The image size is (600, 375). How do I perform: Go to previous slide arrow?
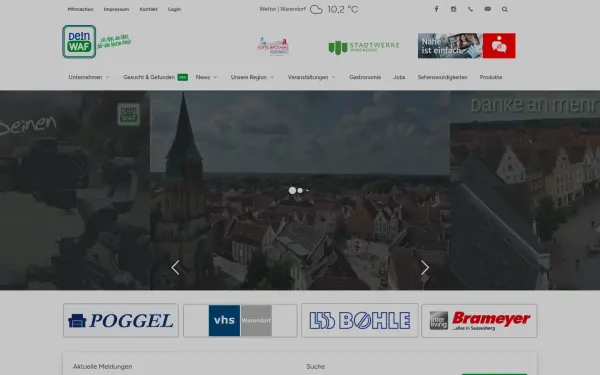point(175,267)
